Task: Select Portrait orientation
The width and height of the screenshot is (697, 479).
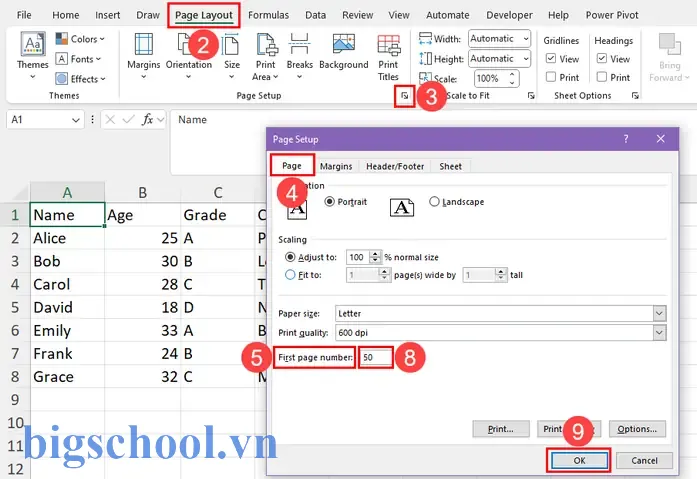Action: (x=329, y=201)
